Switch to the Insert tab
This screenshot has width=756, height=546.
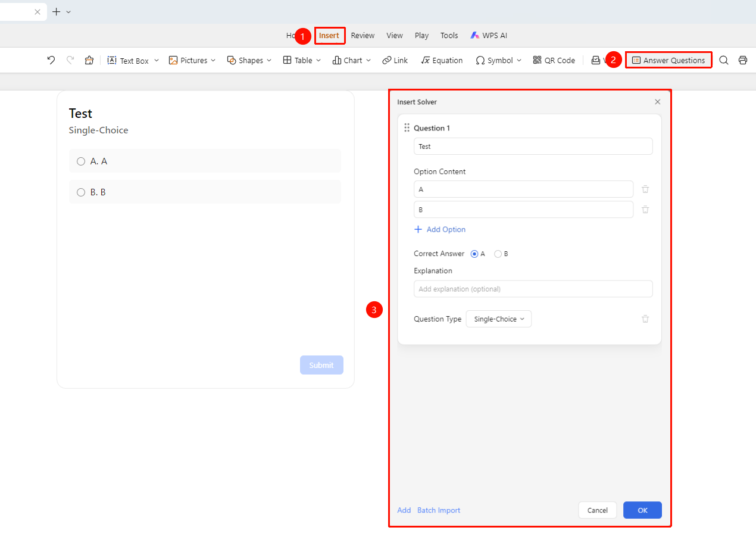(329, 35)
